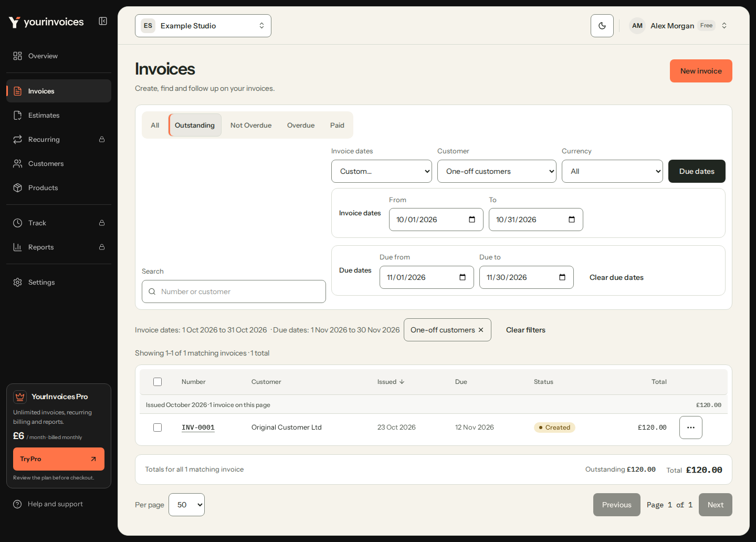
Task: Open the calendar picker for the Due from date
Action: point(463,277)
